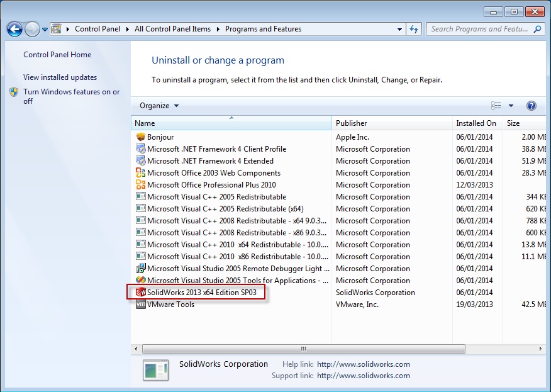This screenshot has height=392, width=551.
Task: Select SolidWorks 2013 x64 Edition SP03
Action: [202, 292]
